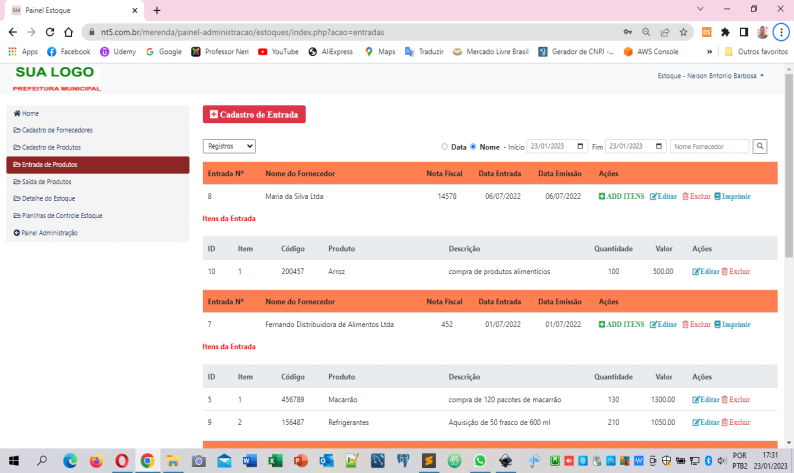The width and height of the screenshot is (794, 473).
Task: Go to Cadastro de Fornecedores menu item
Action: (x=57, y=130)
